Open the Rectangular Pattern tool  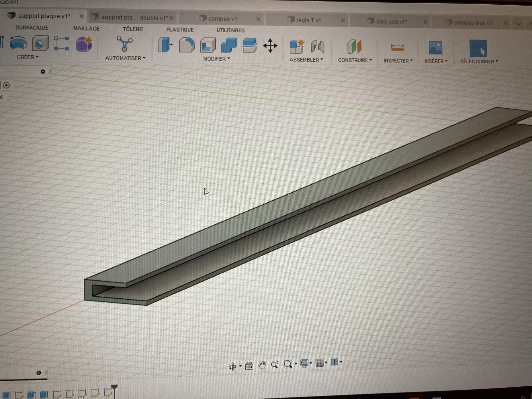[x=61, y=43]
